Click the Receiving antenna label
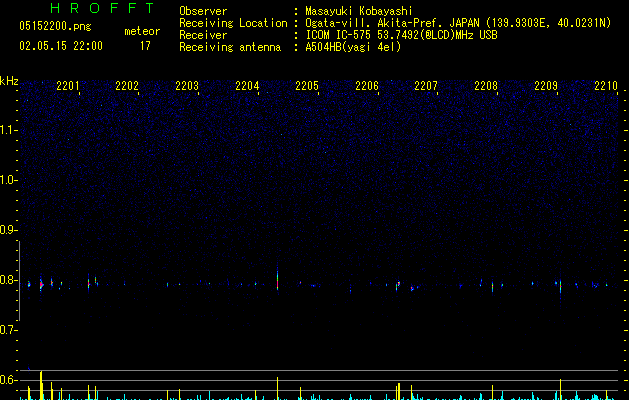The width and height of the screenshot is (629, 400). pos(230,47)
